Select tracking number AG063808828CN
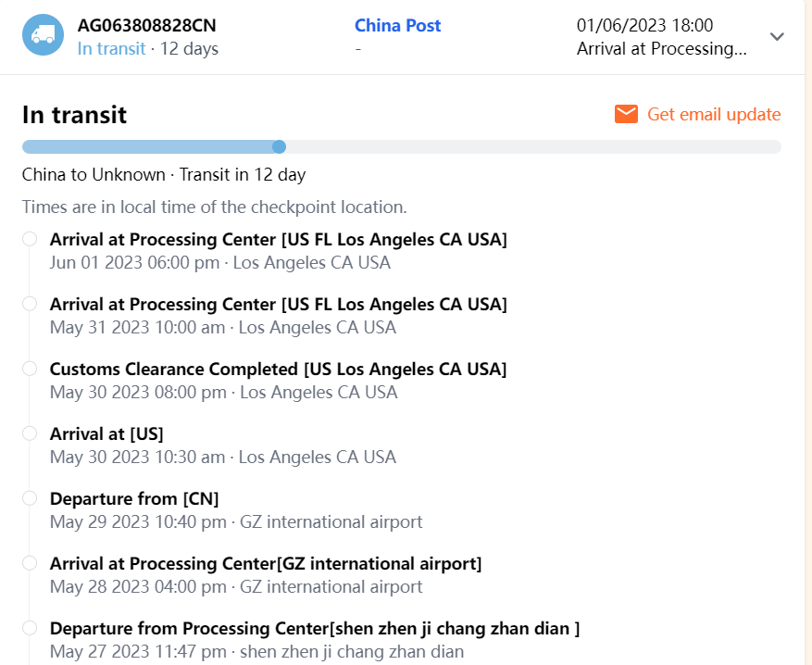 point(147,26)
